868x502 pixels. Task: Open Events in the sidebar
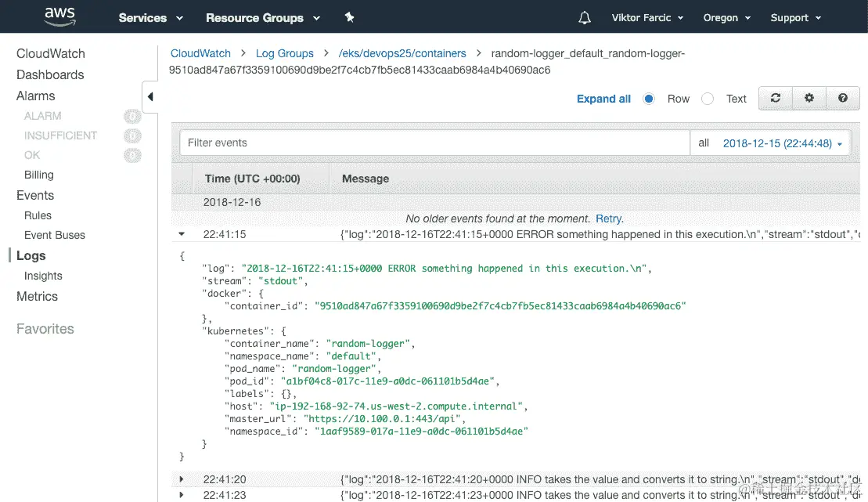pyautogui.click(x=35, y=196)
